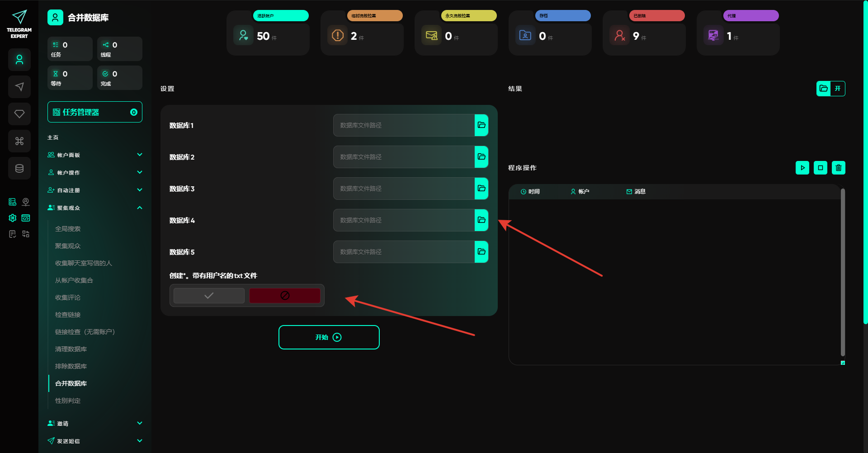The height and width of the screenshot is (453, 868).
Task: Open the 任务管理器 task manager button
Action: (95, 112)
